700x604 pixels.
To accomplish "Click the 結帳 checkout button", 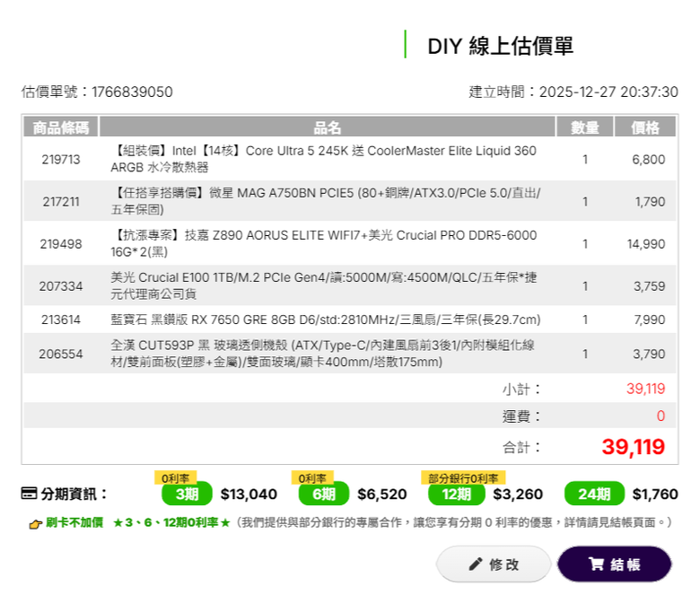I will pyautogui.click(x=614, y=564).
